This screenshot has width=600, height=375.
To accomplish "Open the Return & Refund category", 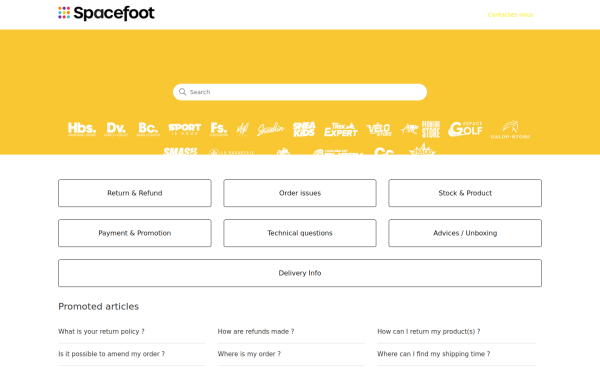I will 135,193.
